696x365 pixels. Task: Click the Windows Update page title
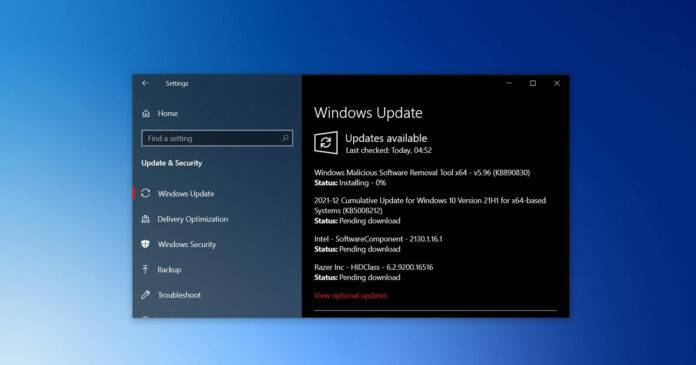(x=368, y=112)
